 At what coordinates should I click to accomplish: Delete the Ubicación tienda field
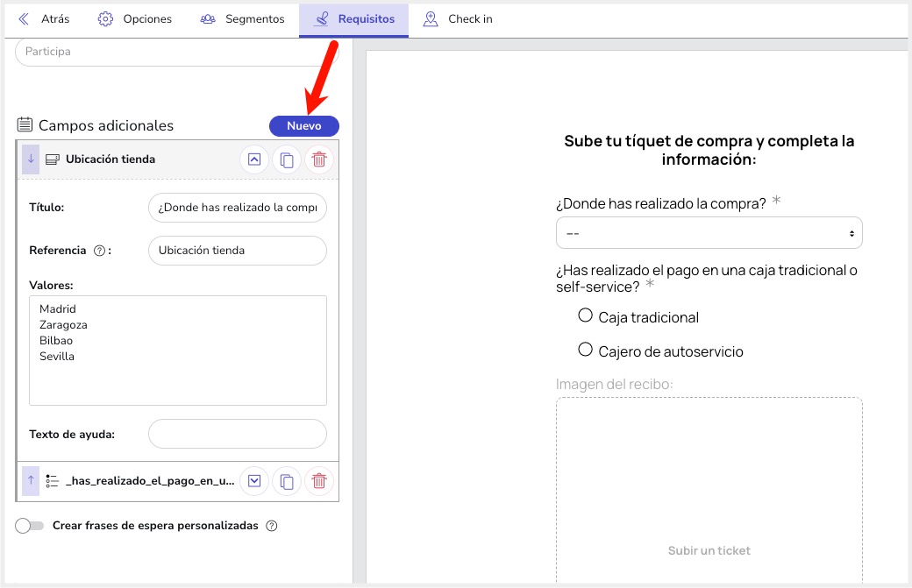pyautogui.click(x=319, y=159)
